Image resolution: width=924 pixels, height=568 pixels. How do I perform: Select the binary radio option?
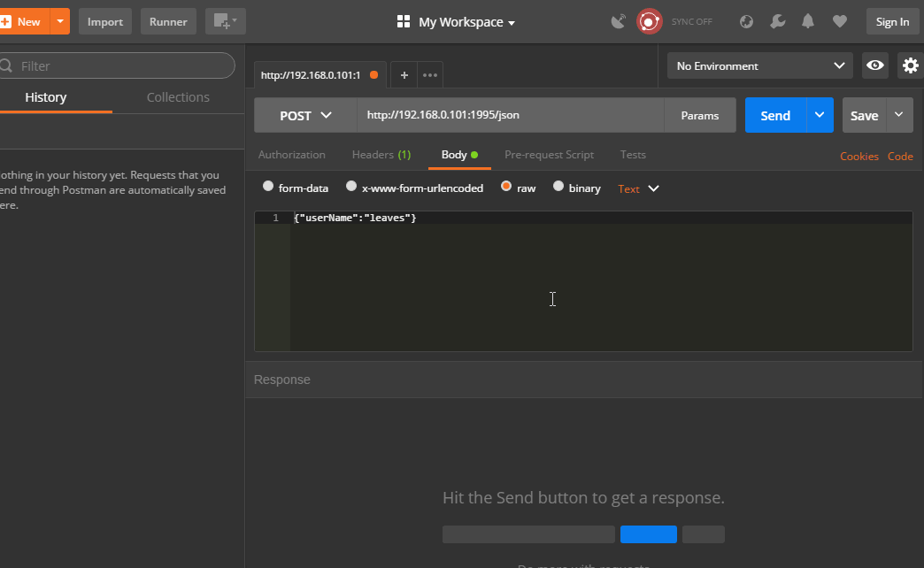(558, 186)
